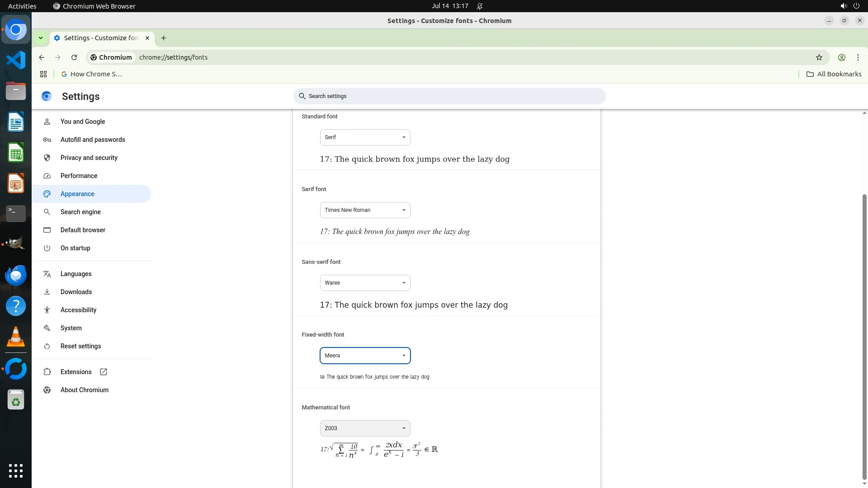Viewport: 868px width, 488px height.
Task: Expand the Waree sans-serif font dropdown
Action: [x=365, y=283]
